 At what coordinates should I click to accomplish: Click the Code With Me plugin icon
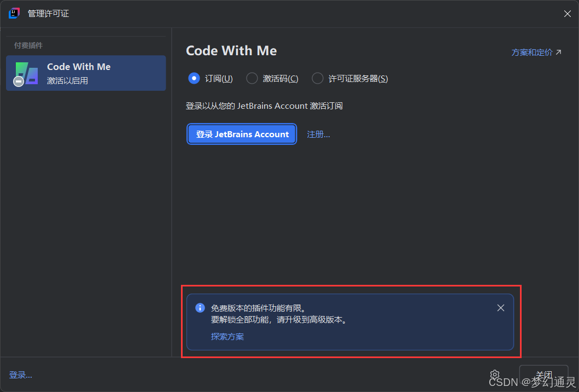click(x=26, y=73)
